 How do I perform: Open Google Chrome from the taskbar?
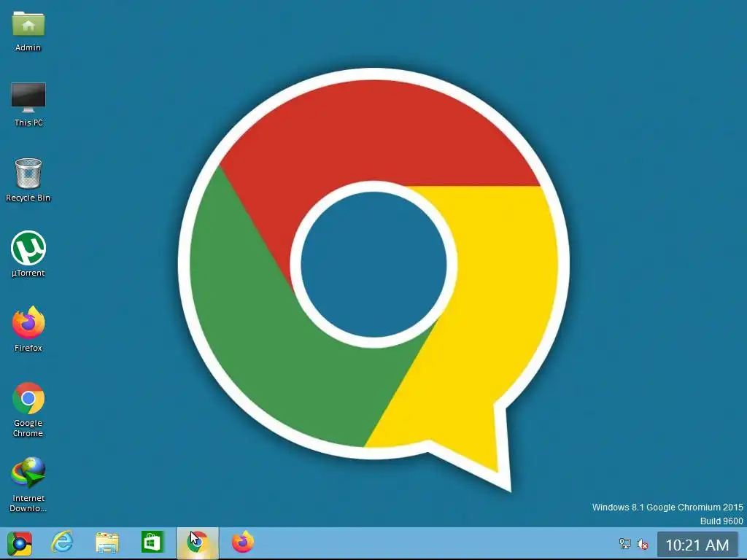tap(197, 542)
